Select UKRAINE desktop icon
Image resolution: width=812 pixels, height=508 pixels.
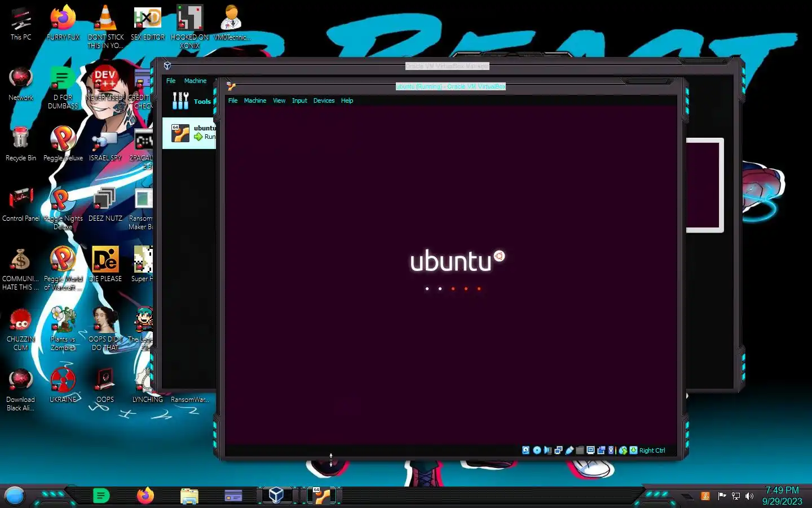pyautogui.click(x=63, y=386)
